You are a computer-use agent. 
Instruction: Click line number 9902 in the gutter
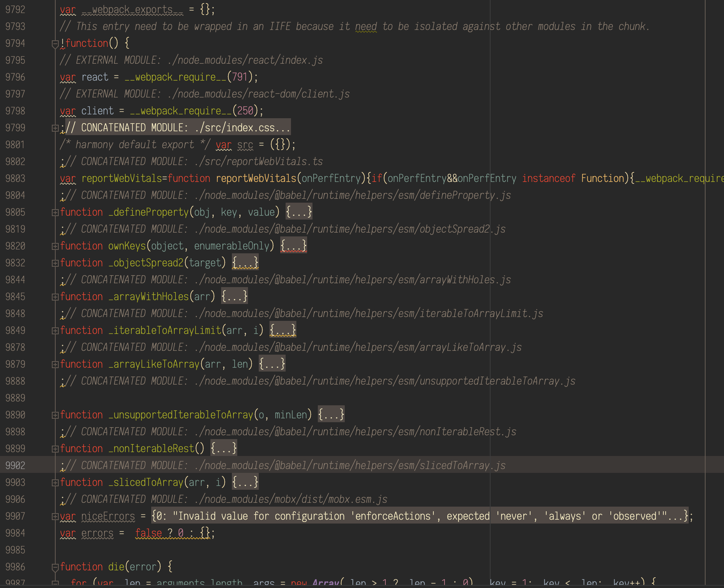(15, 466)
